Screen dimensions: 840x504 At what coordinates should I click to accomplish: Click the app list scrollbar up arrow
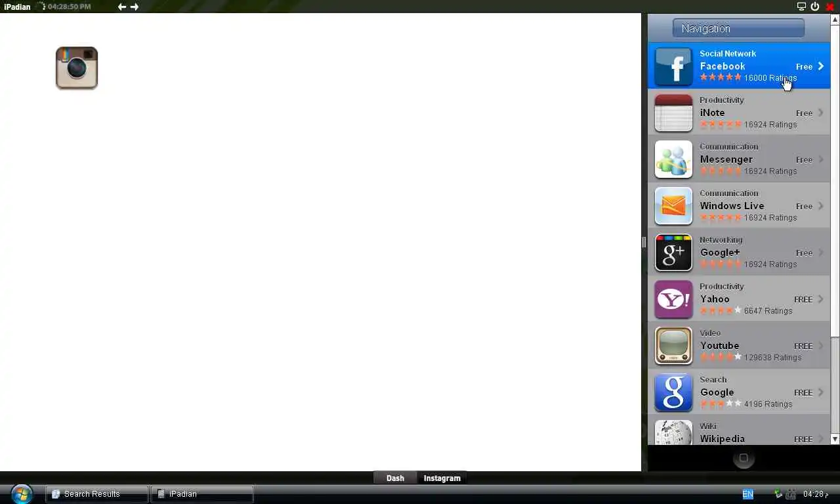click(835, 19)
